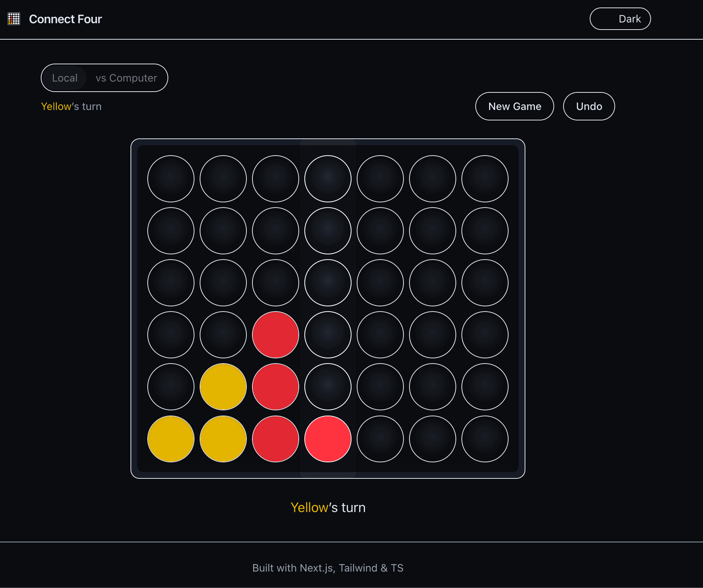Click the Connect Four title text

pos(65,19)
